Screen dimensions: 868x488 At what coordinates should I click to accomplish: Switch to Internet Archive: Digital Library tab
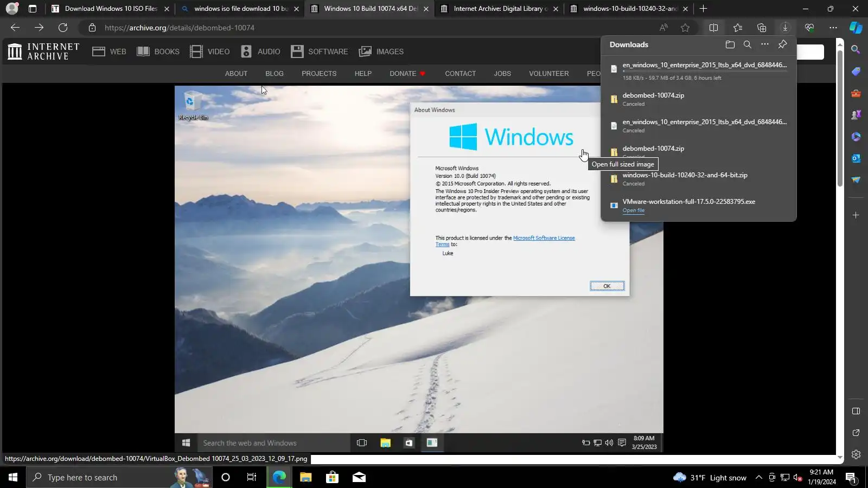tap(500, 9)
